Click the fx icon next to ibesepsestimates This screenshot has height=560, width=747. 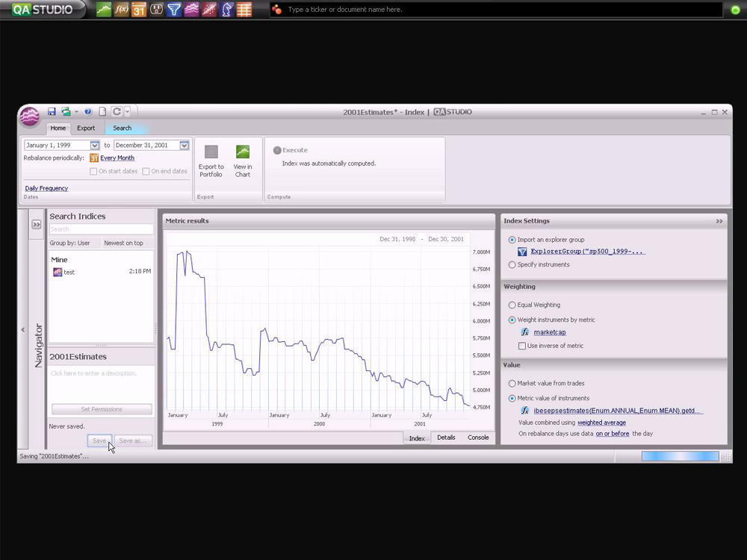(525, 411)
